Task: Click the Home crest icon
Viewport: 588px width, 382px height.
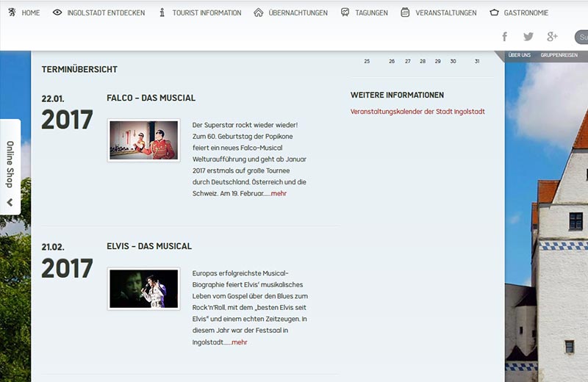Action: (x=12, y=12)
